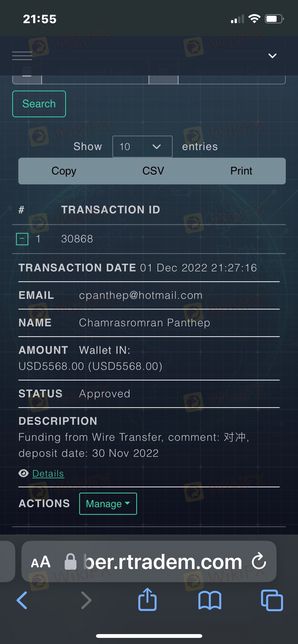Expand the top-right chevron dropdown
The height and width of the screenshot is (644, 298).
(273, 56)
